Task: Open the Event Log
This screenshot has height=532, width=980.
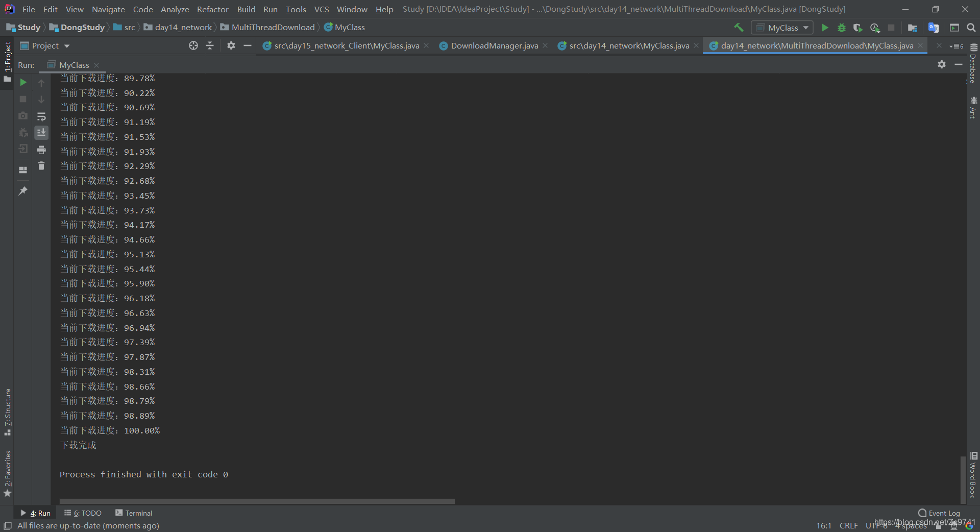Action: tap(939, 513)
